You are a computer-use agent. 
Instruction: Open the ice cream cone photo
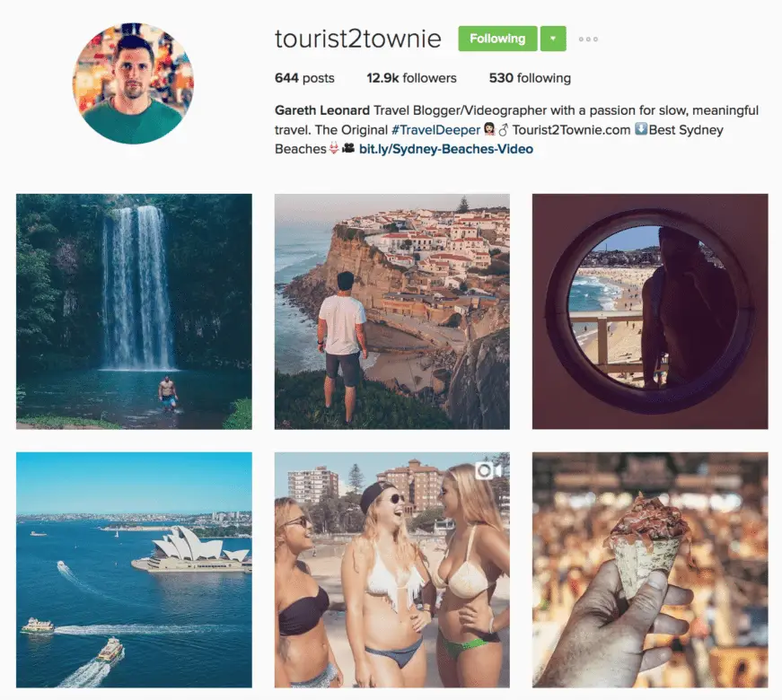click(x=650, y=570)
